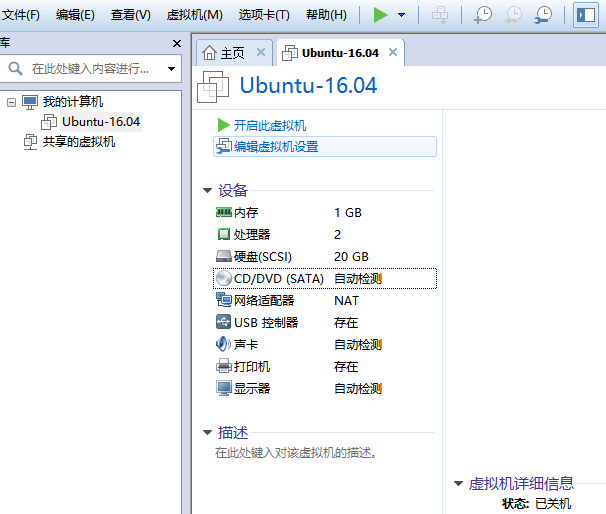The width and height of the screenshot is (606, 514).
Task: Click the library search input field
Action: (91, 69)
